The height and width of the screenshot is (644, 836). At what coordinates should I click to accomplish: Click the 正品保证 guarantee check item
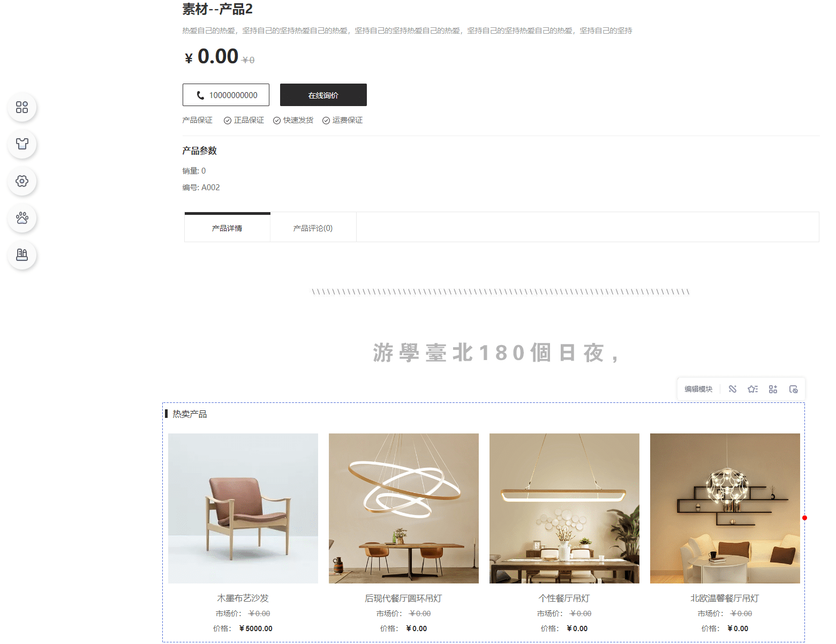coord(244,120)
